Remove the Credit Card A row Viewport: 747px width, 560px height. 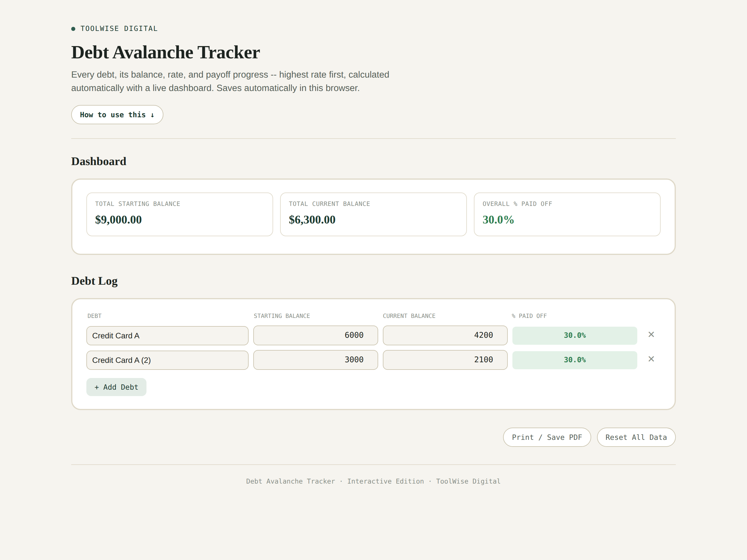click(651, 335)
